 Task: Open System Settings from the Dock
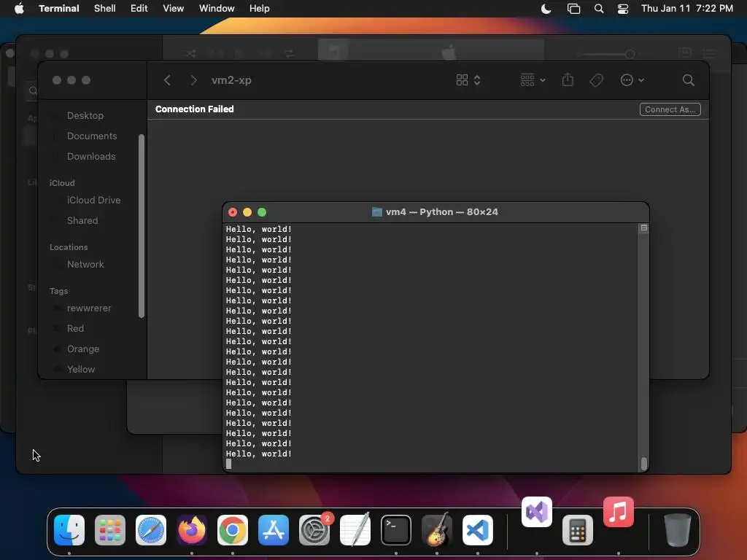[314, 530]
